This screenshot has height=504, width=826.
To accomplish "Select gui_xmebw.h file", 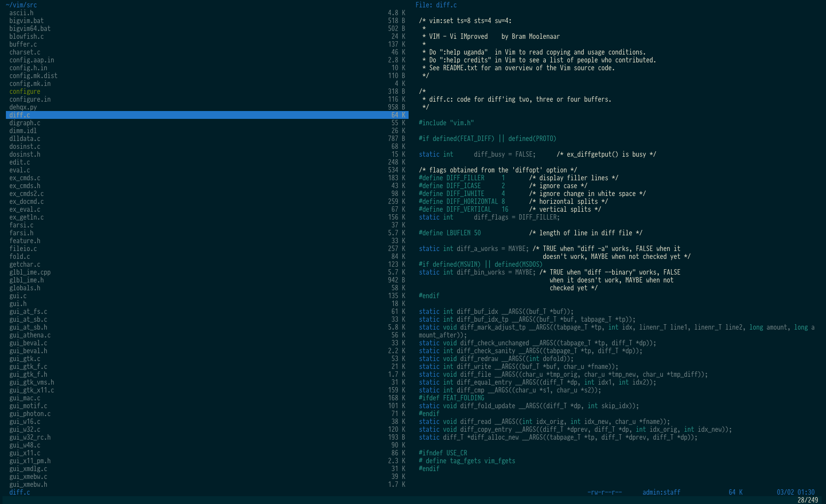I will click(x=207, y=484).
